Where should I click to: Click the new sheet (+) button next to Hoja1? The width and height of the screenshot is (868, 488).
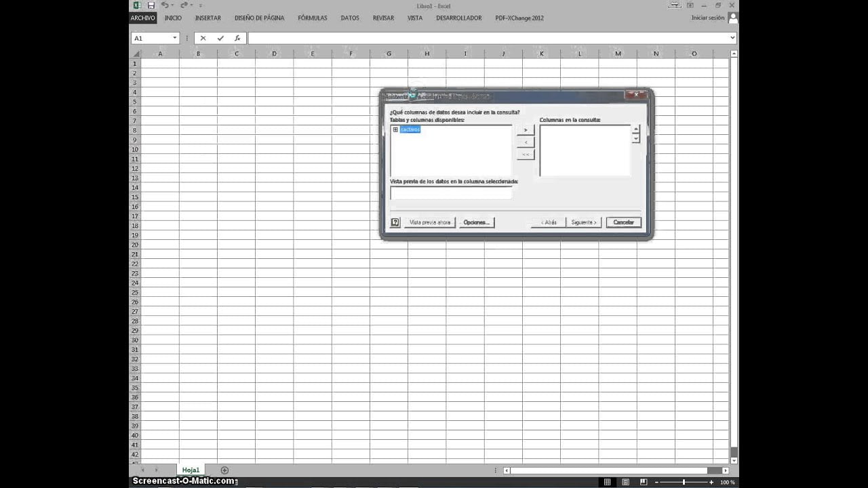(x=224, y=470)
